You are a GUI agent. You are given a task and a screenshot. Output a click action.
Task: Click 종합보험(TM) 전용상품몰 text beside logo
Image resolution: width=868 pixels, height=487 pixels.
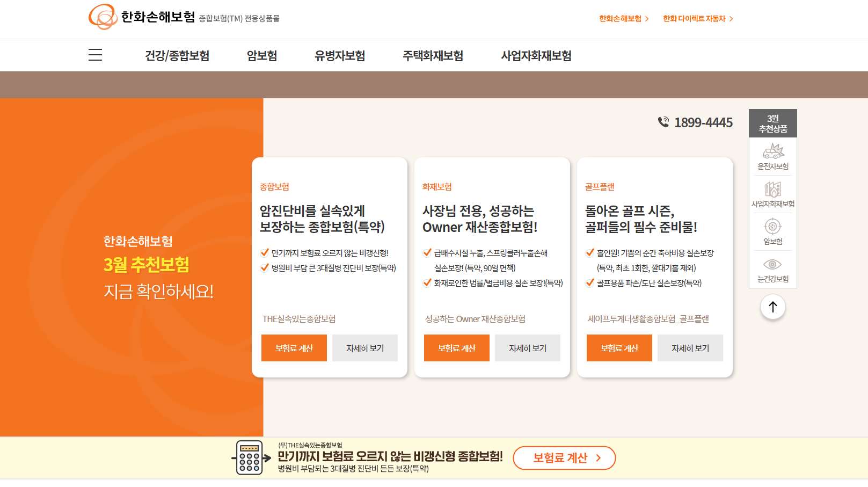(x=239, y=19)
